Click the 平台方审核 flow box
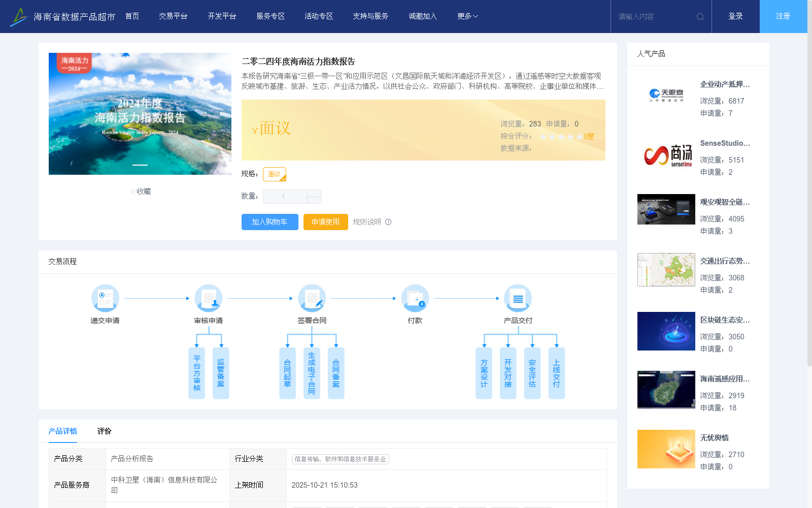Viewport: 812px width, 508px height. [x=197, y=373]
